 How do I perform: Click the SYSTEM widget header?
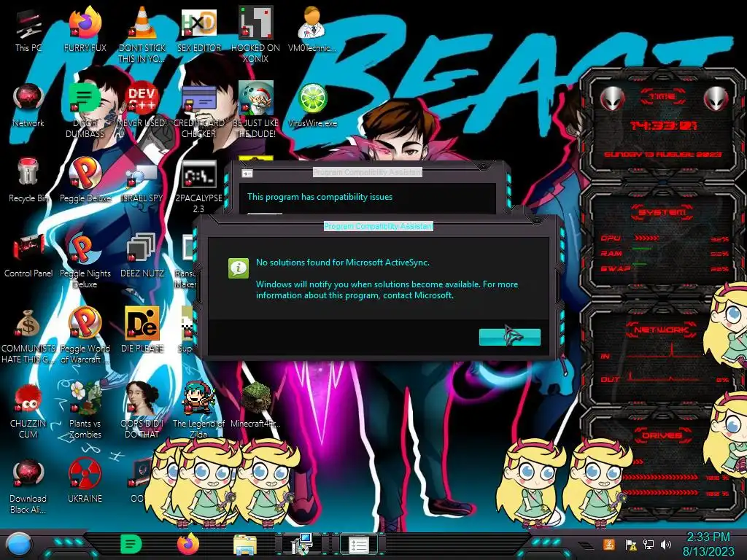point(662,212)
